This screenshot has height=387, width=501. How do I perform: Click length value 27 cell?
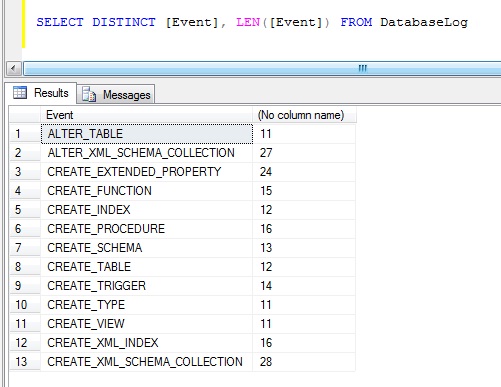tap(304, 153)
